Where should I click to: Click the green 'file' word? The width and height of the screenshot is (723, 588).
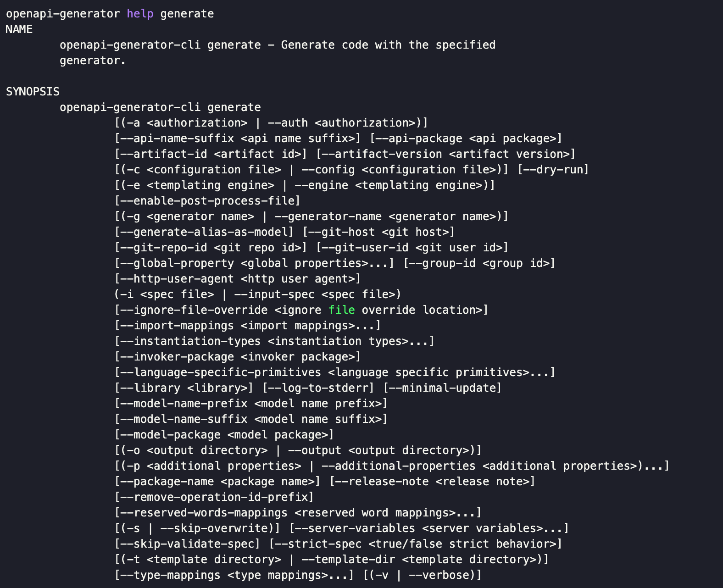pos(342,310)
